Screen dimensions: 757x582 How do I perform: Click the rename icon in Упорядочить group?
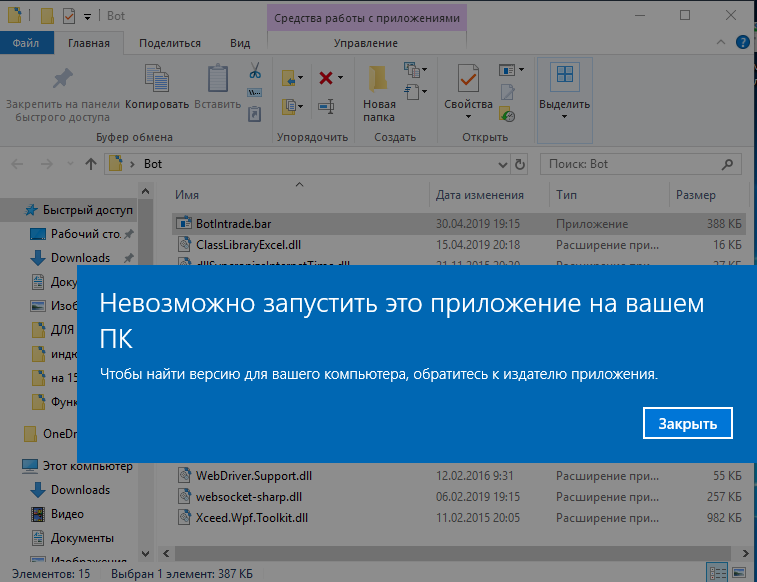(x=326, y=106)
